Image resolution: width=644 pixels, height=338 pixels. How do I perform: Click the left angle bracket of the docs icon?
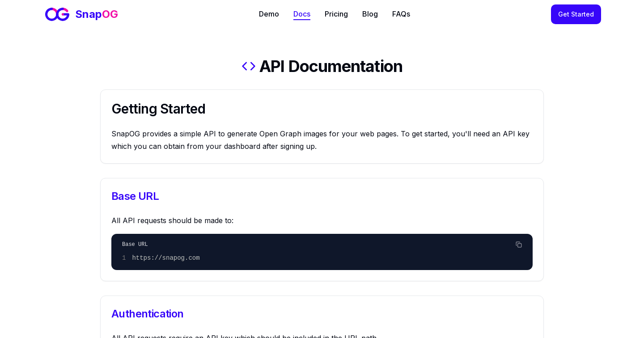(x=245, y=66)
